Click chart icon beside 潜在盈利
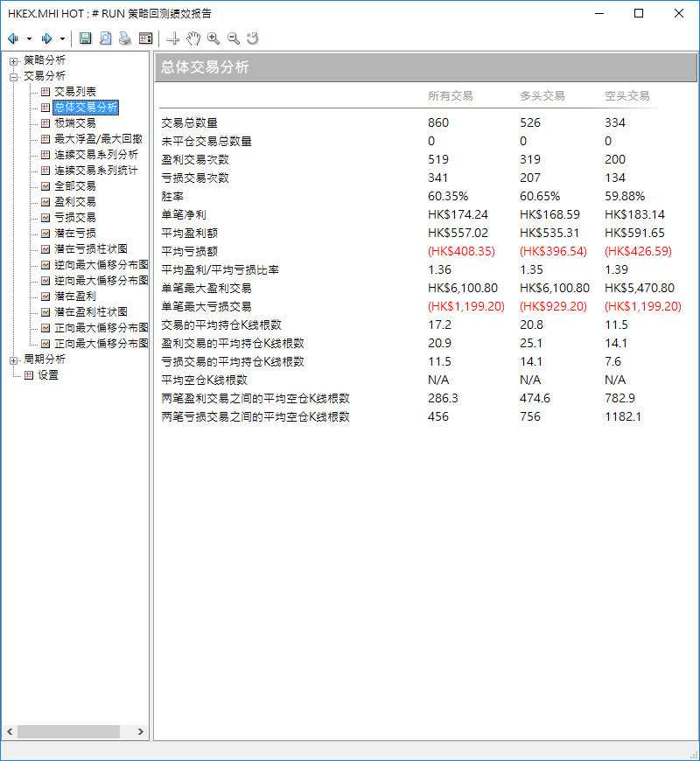 click(x=45, y=297)
